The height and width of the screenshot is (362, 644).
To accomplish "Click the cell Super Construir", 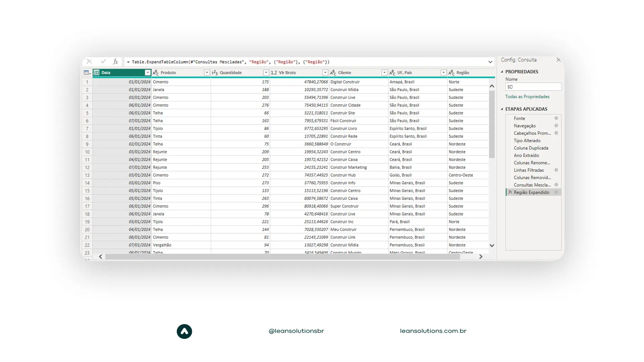I will tap(359, 206).
